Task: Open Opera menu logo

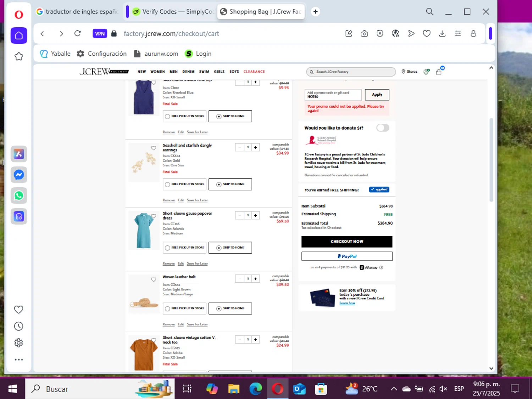Action: (x=19, y=15)
